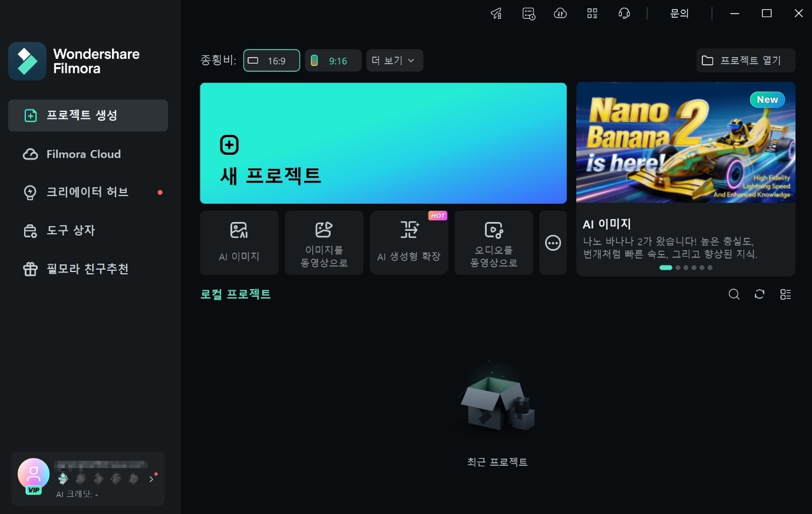The width and height of the screenshot is (812, 514).
Task: Select 프로젝트 생성 in sidebar
Action: (x=88, y=115)
